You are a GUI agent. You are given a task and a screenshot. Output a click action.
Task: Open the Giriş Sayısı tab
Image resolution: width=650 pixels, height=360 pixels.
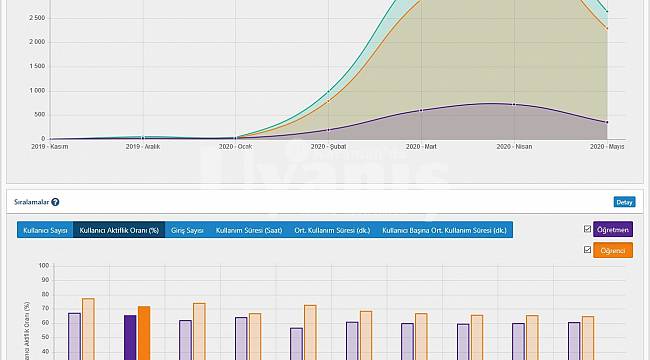pos(187,230)
